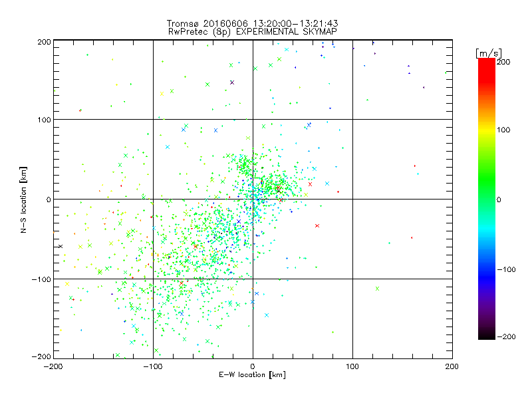Click the E-W axis tick label '0'
Viewport: 532px width, 399px height.
tap(253, 366)
